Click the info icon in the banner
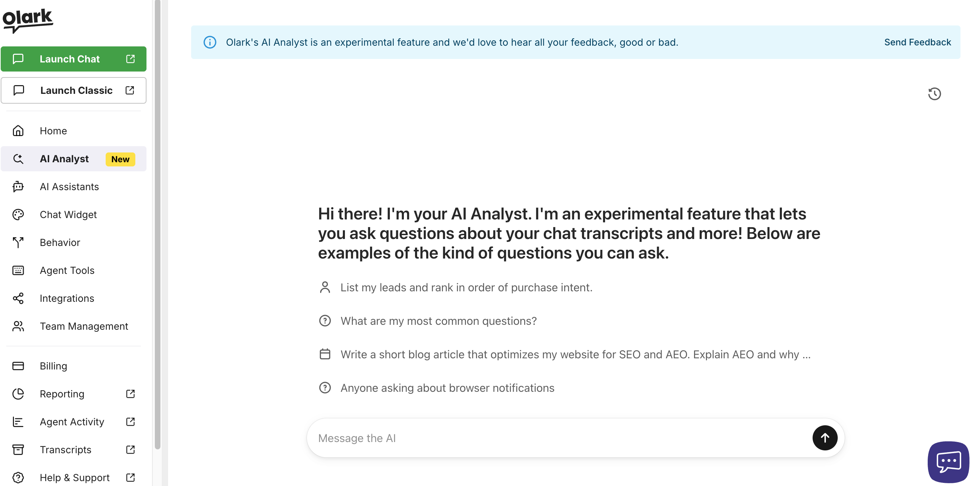Viewport: 980px width, 486px height. pos(210,42)
